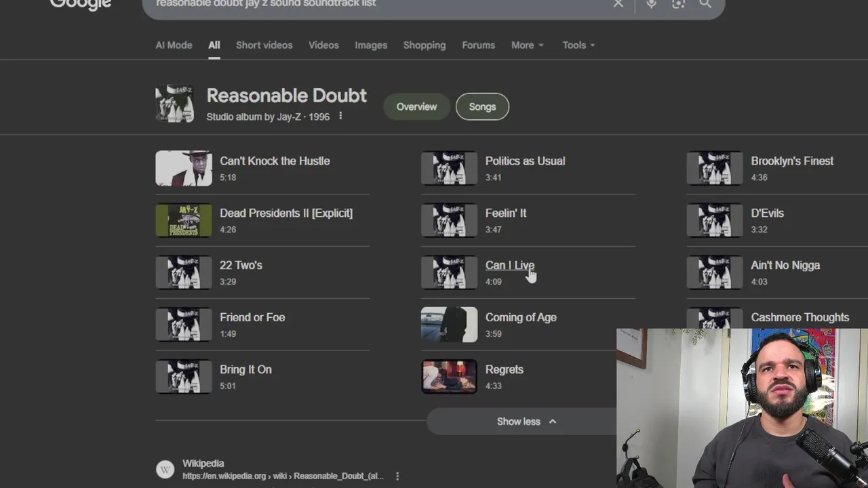Click Politics as Usual thumbnail
The height and width of the screenshot is (488, 868).
pyautogui.click(x=449, y=168)
